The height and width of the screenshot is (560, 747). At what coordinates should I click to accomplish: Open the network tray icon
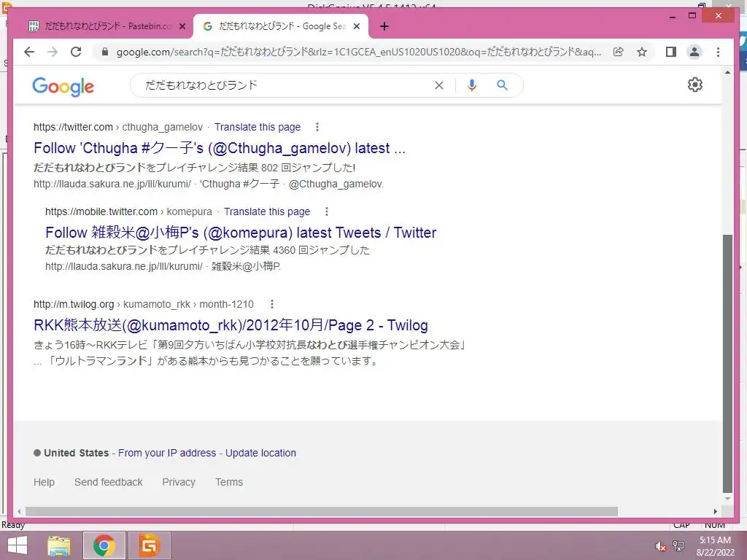point(678,546)
